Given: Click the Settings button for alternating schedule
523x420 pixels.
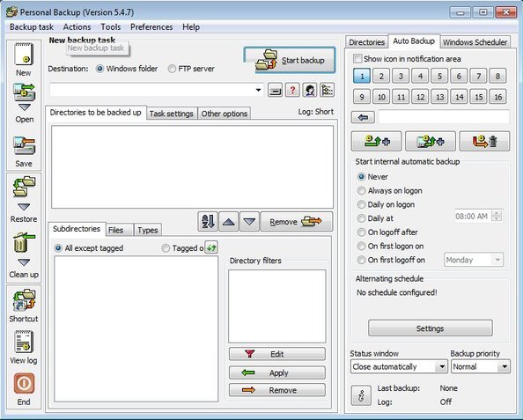Looking at the screenshot, I should tap(431, 328).
